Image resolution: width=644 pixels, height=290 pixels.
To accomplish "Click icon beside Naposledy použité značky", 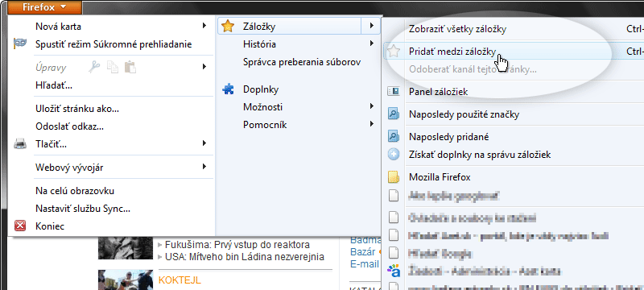I will pos(394,114).
